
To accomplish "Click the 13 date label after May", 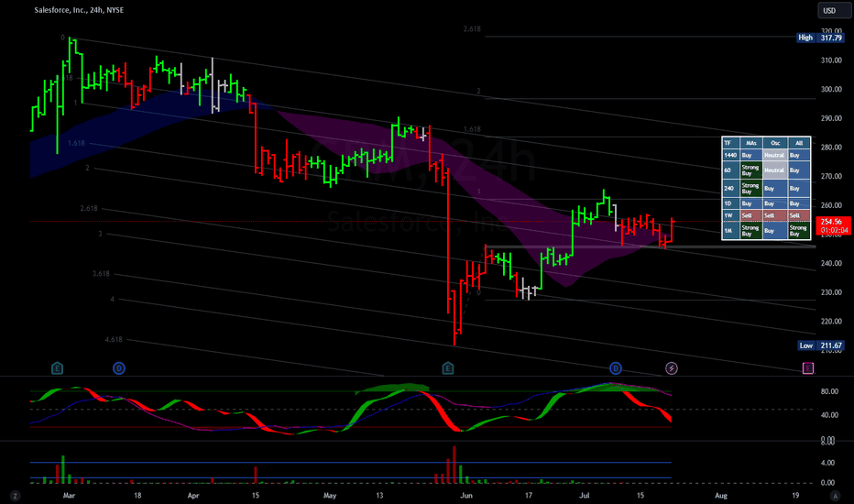I will (x=379, y=495).
